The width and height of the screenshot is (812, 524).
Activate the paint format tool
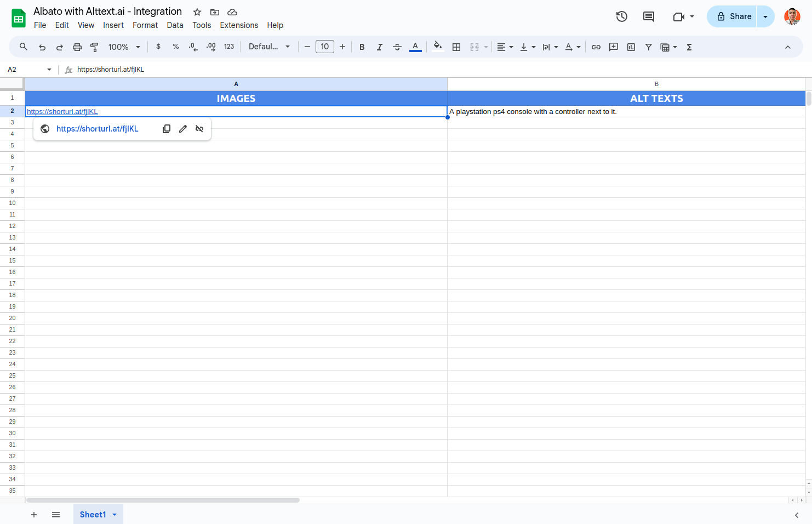tap(94, 47)
